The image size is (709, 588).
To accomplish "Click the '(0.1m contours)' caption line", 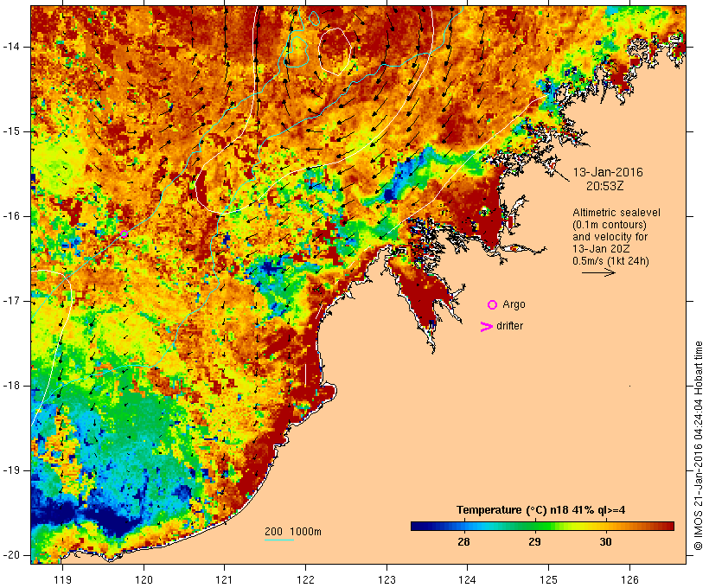I will [609, 225].
